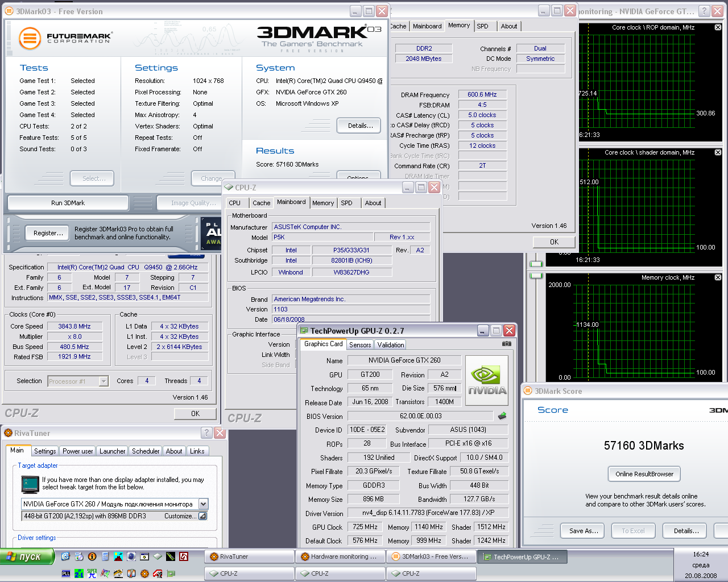Open RivaTuner Scheduler tab
The image size is (728, 582).
(146, 451)
